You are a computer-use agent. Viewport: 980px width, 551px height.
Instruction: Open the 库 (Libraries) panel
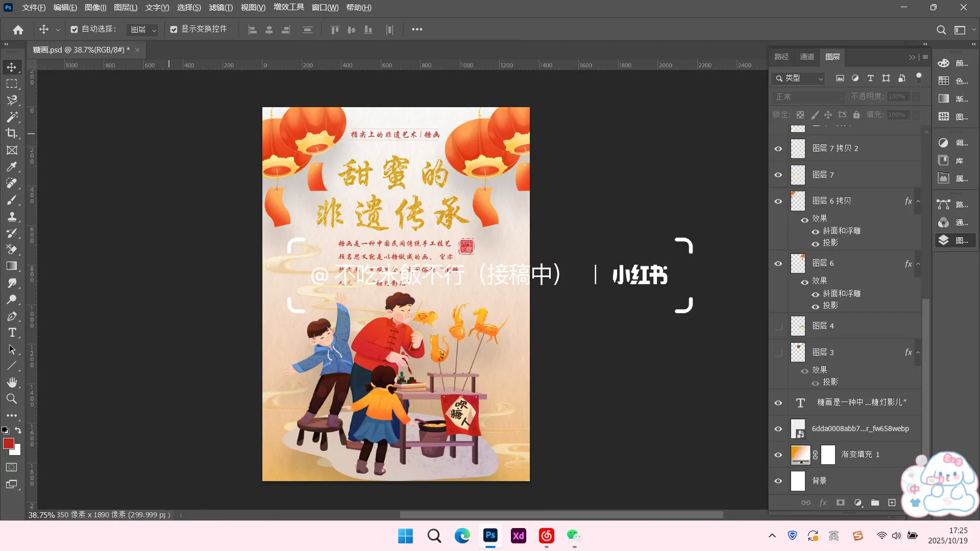pyautogui.click(x=943, y=160)
